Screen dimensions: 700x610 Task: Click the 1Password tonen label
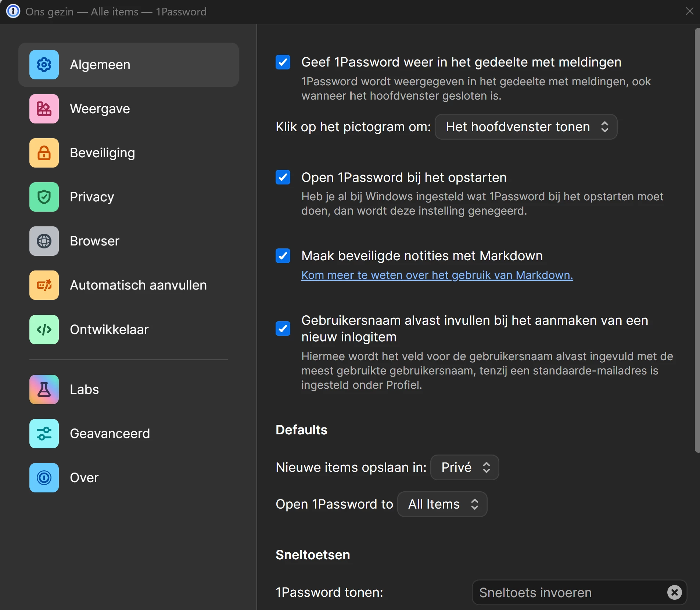[329, 592]
